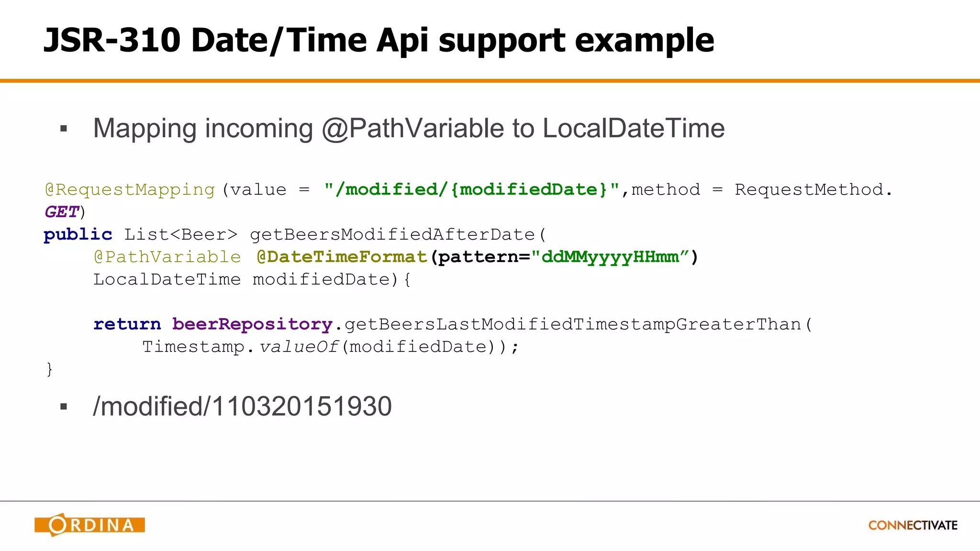
Task: Click the 'beerRepository' identifier
Action: tap(252, 324)
